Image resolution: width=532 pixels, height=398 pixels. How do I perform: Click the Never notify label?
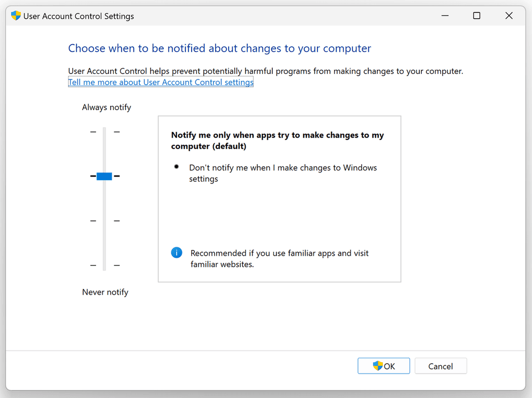pos(105,291)
